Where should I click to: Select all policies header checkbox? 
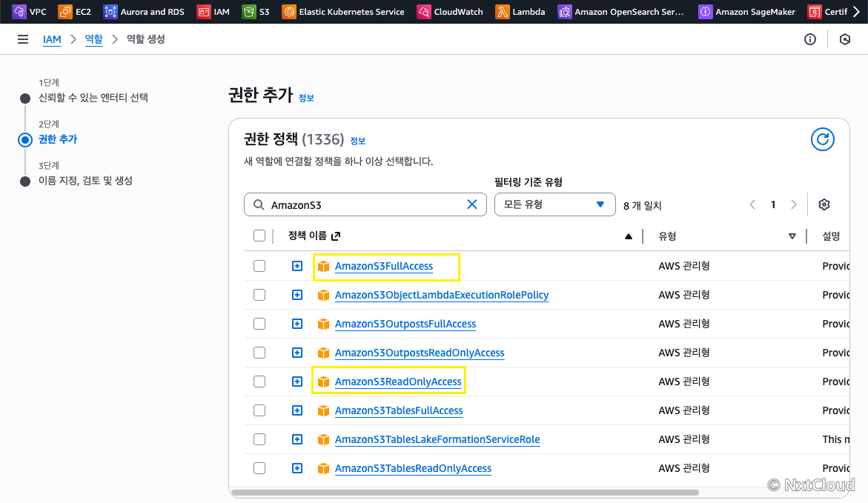click(259, 236)
